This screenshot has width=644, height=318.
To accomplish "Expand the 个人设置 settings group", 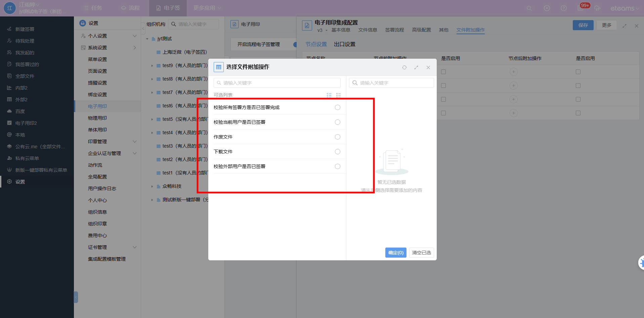I will click(134, 36).
